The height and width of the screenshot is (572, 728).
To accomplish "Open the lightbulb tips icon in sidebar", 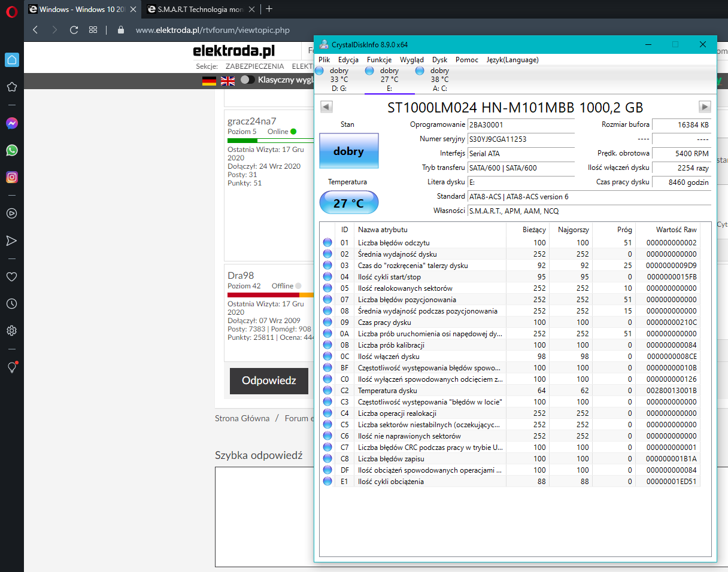I will (x=11, y=367).
